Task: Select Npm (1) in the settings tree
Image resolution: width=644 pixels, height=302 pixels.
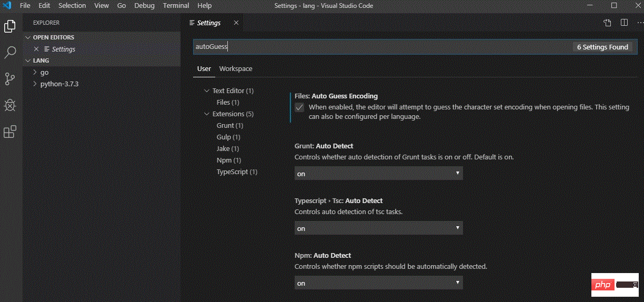Action: point(229,160)
